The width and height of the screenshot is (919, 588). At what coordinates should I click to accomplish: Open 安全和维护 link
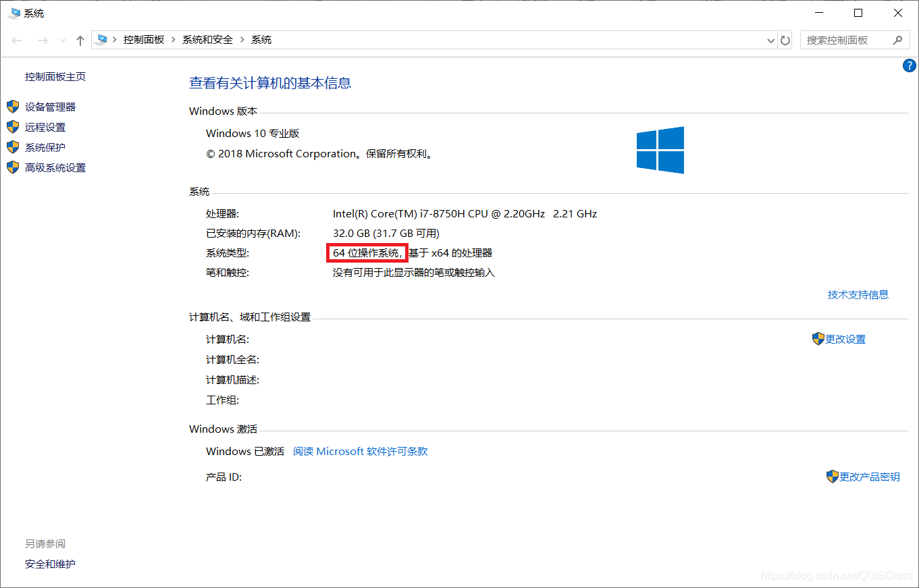click(50, 564)
